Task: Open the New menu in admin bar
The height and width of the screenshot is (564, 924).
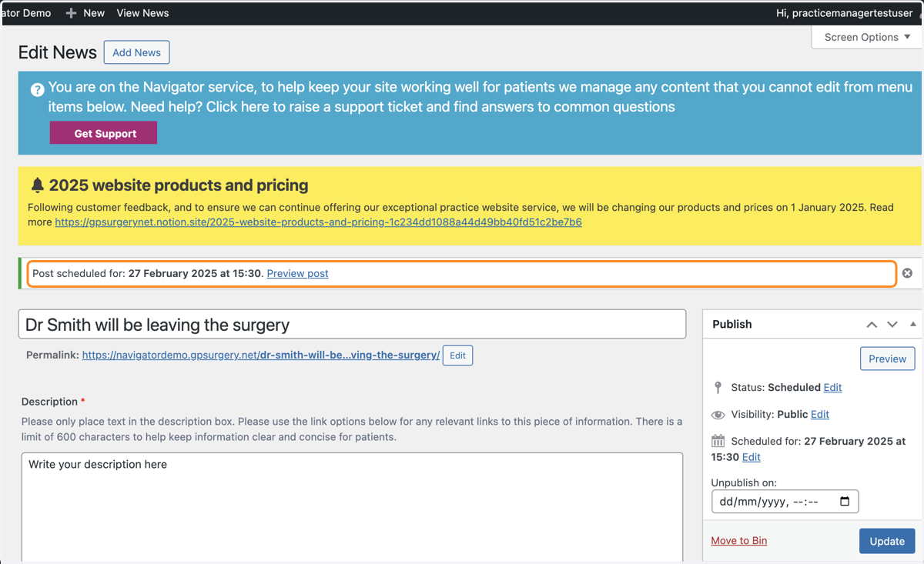Action: [85, 13]
